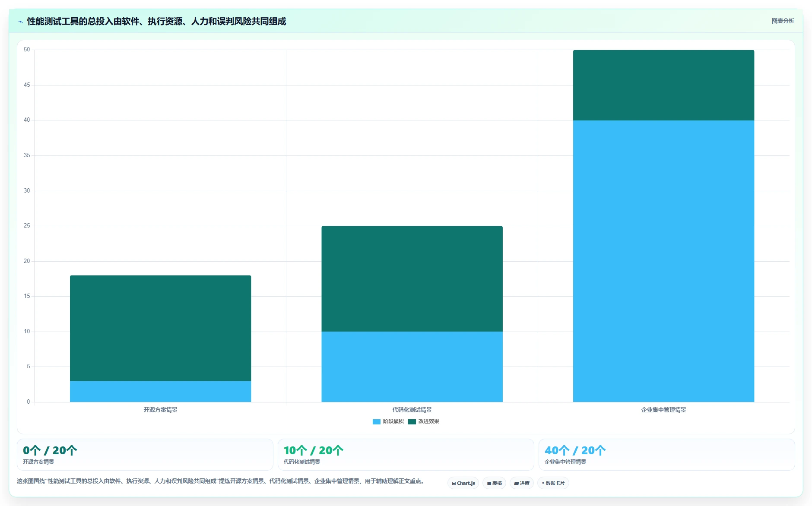Click the blue 阶段累积 bar for 代码化测试情景
Screen dimensions: 812x506
click(x=412, y=367)
